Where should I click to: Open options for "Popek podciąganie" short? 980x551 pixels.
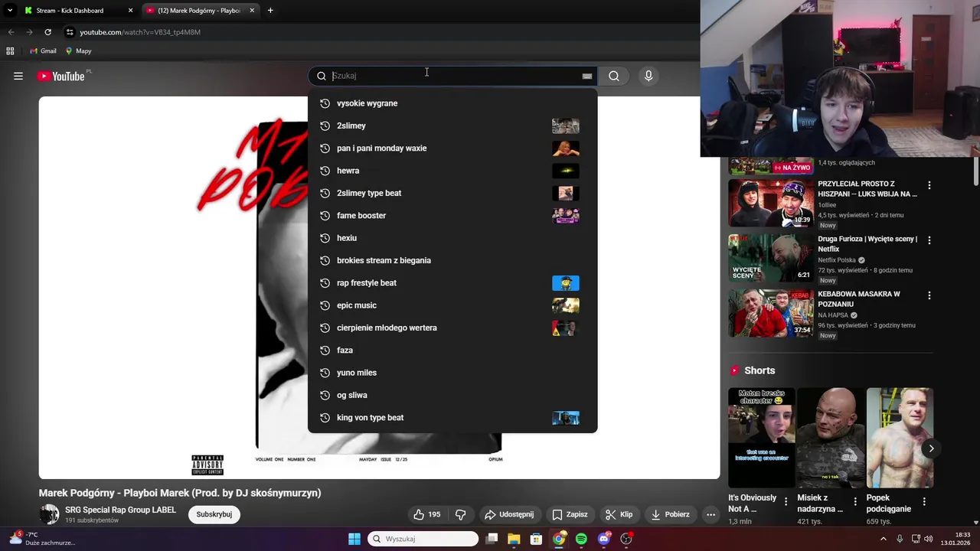pyautogui.click(x=924, y=502)
